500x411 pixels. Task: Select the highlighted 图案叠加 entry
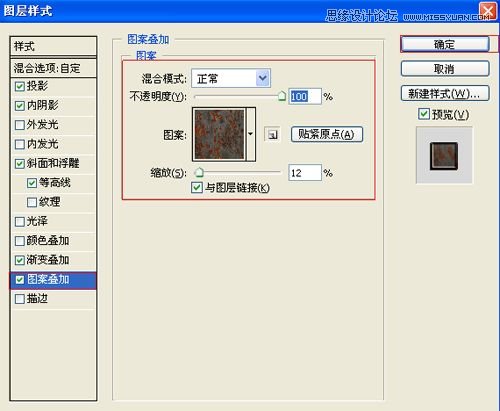(x=53, y=279)
